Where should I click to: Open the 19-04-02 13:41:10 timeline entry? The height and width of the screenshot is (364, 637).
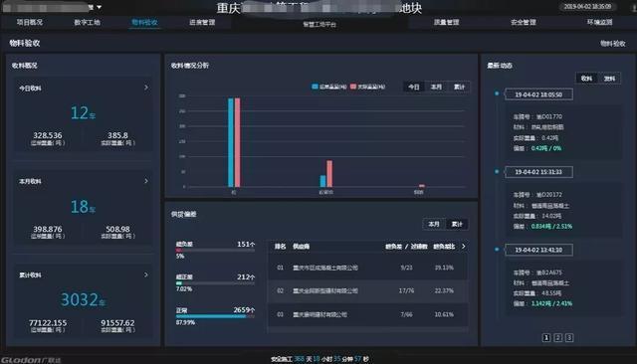538,250
